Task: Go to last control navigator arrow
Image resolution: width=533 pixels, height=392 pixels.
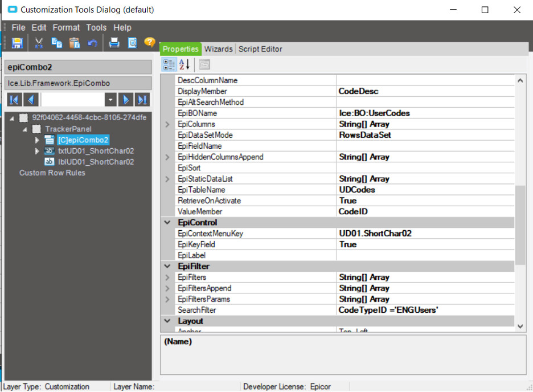Action: click(x=142, y=100)
